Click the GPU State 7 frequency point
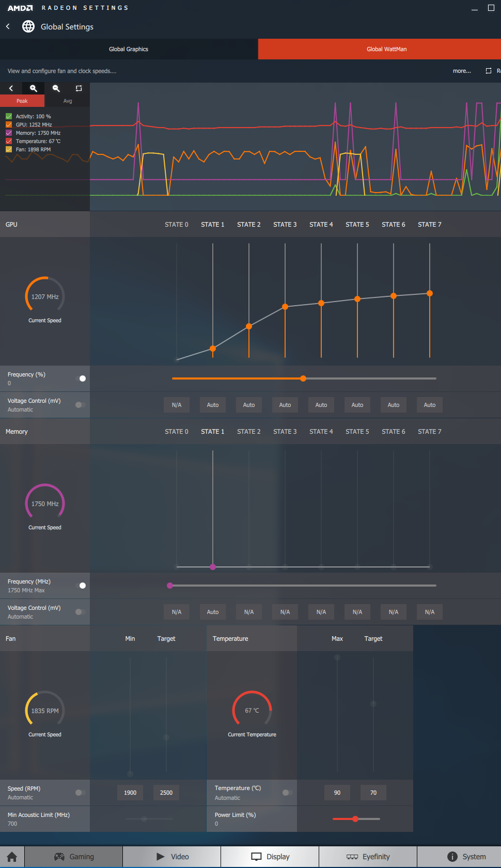The width and height of the screenshot is (501, 868). (x=430, y=293)
